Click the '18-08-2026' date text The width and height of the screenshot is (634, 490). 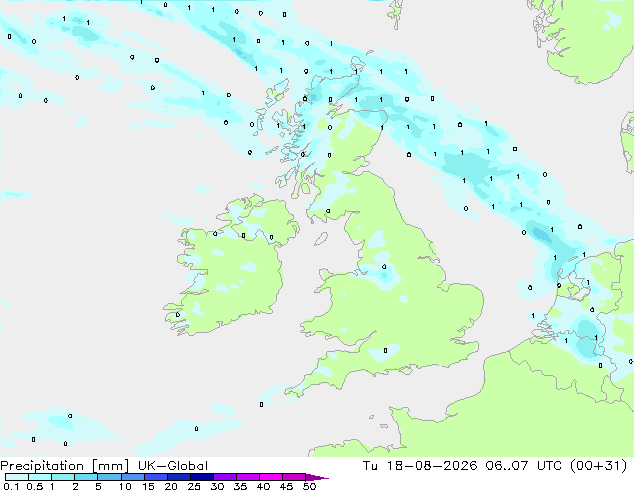(x=432, y=466)
